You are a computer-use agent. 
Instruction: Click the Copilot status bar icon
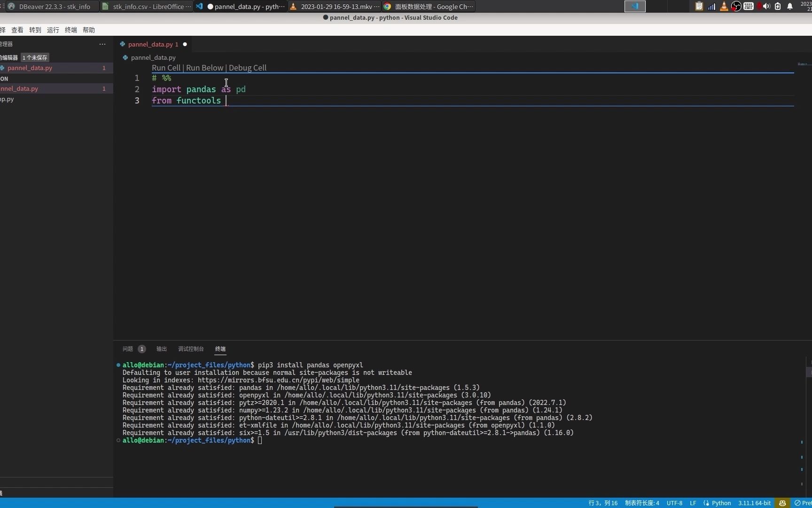pyautogui.click(x=782, y=503)
